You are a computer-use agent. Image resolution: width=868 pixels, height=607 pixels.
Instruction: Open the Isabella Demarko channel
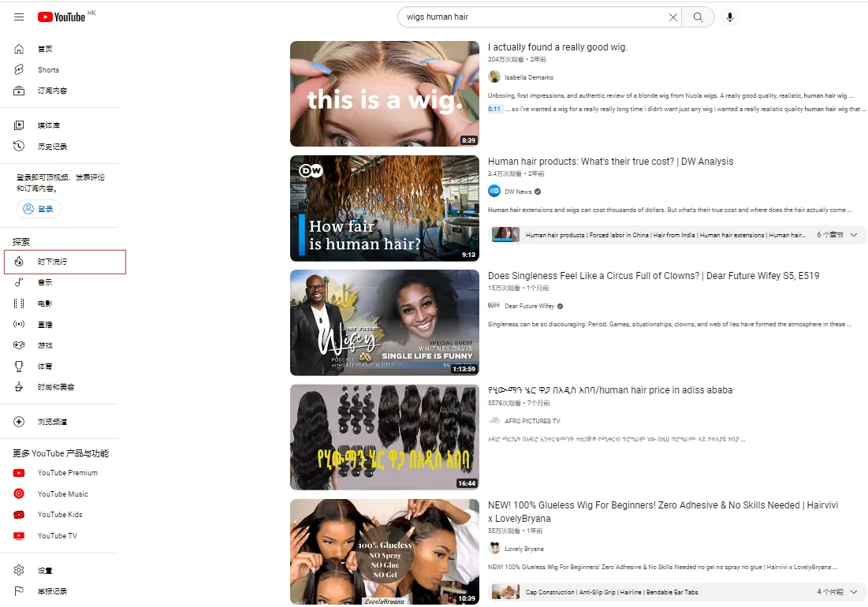529,77
